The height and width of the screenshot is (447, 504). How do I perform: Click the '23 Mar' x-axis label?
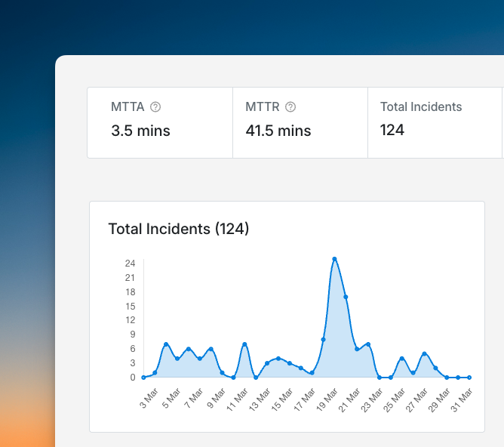point(372,399)
